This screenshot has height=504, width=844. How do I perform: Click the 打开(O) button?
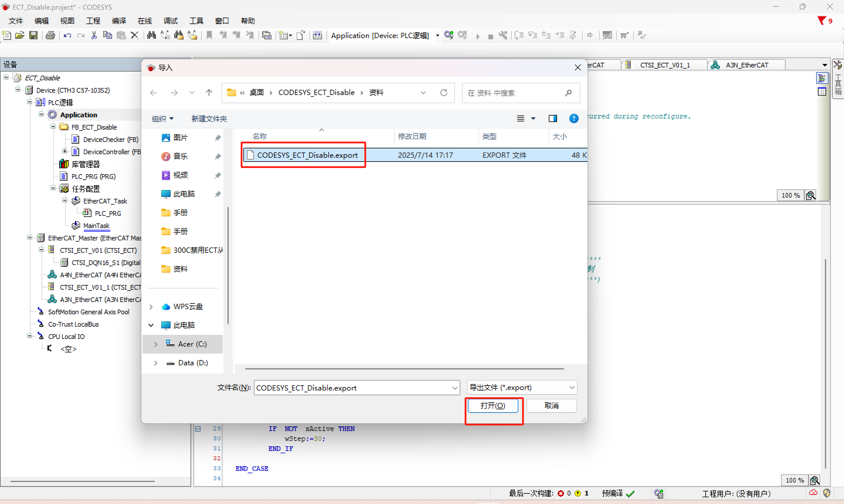coord(493,405)
